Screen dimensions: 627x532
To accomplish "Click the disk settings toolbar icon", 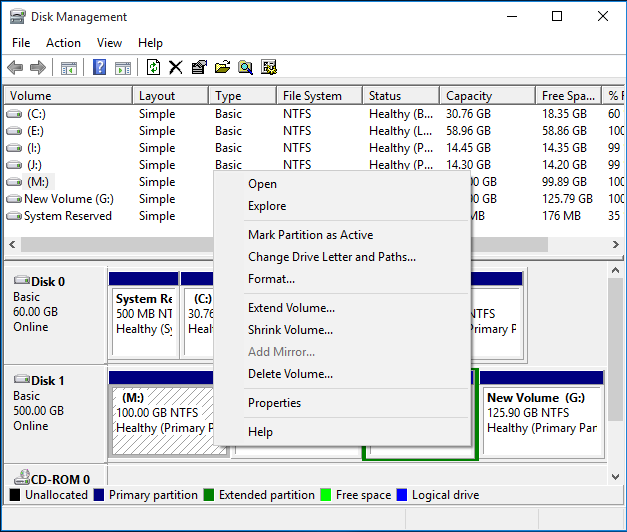I will [x=269, y=67].
